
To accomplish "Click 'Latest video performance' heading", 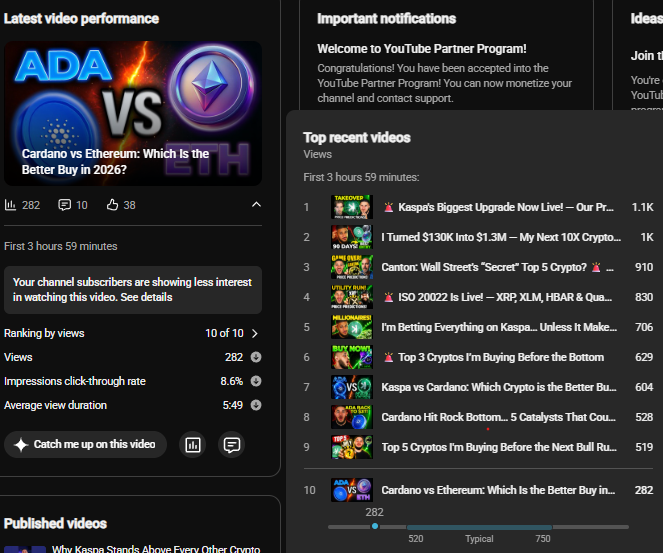I will (x=81, y=19).
